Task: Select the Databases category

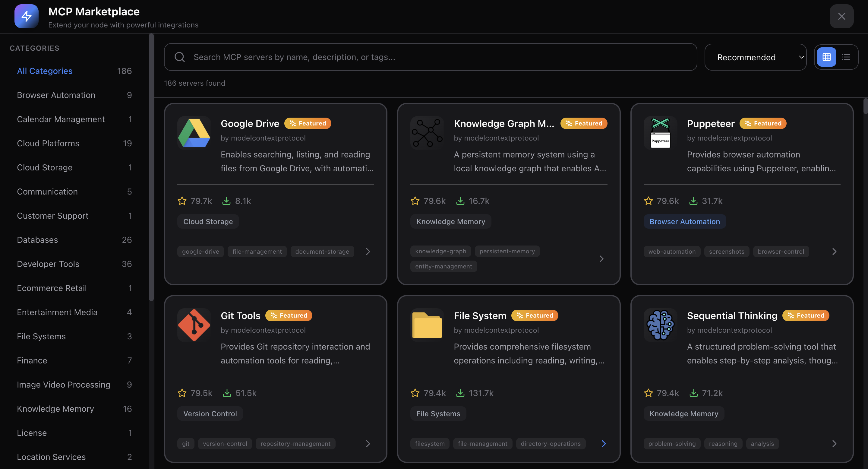Action: click(37, 240)
